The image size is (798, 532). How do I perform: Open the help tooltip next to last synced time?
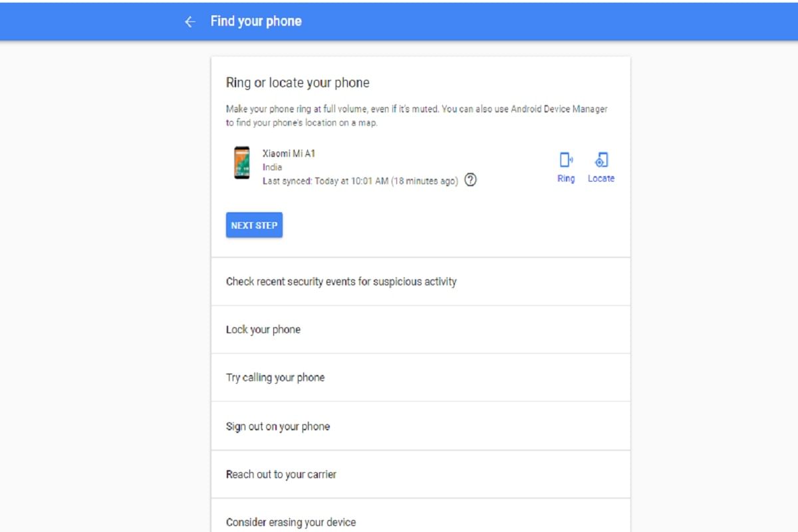(x=471, y=180)
